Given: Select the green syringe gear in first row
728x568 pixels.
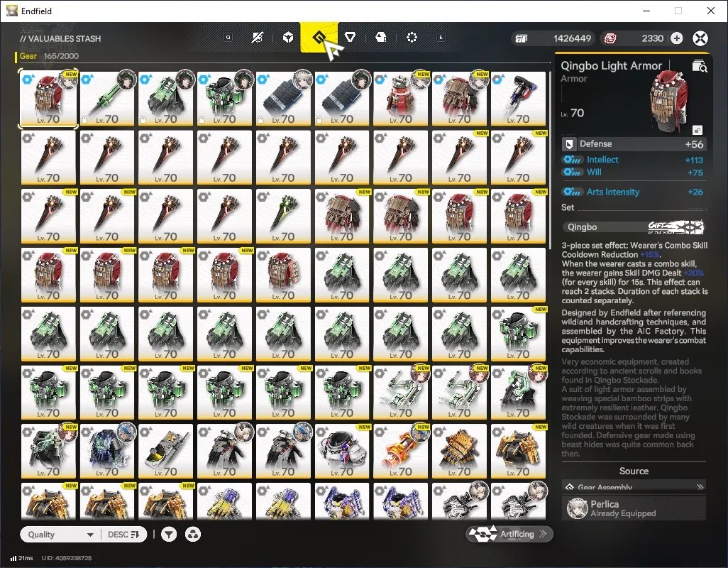Looking at the screenshot, I should pos(107,99).
